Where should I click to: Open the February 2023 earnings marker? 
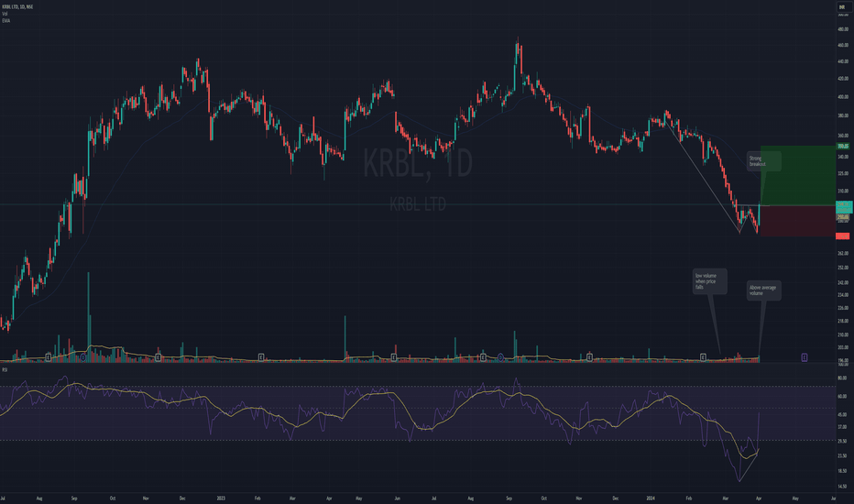point(261,357)
